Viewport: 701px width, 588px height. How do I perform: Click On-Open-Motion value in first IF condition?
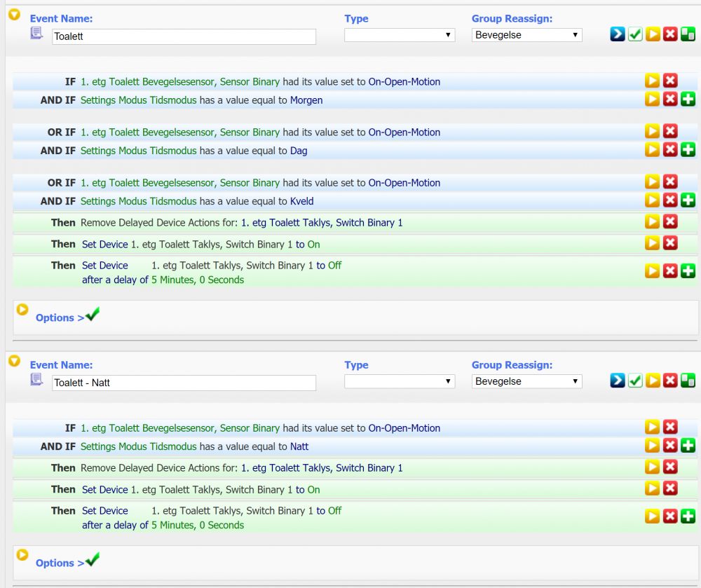coord(404,82)
